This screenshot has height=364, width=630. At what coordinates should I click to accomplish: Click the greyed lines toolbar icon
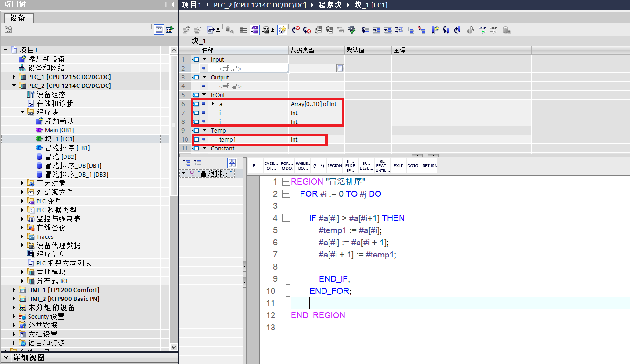pyautogui.click(x=341, y=29)
